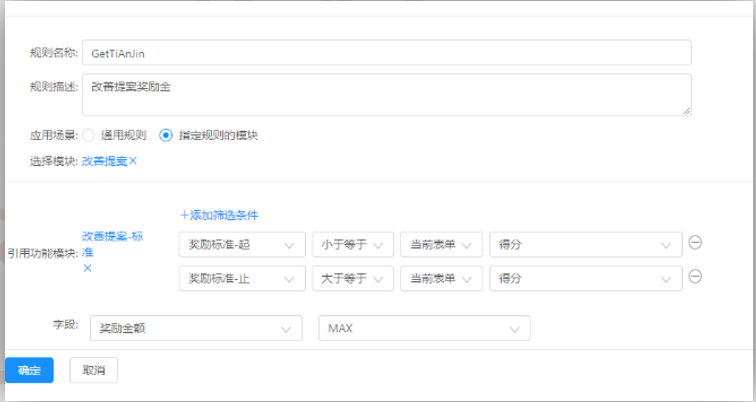Click the 添加筛选条件 link

219,215
